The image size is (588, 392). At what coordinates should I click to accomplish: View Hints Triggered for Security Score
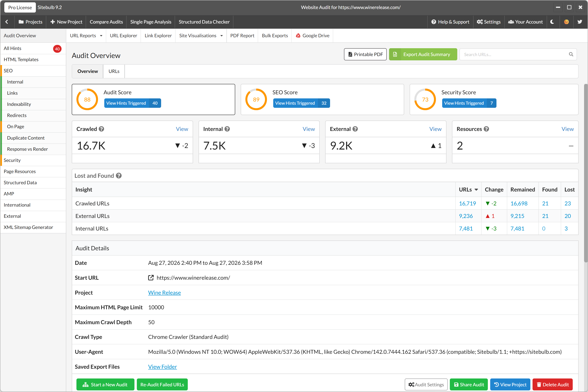pyautogui.click(x=469, y=103)
